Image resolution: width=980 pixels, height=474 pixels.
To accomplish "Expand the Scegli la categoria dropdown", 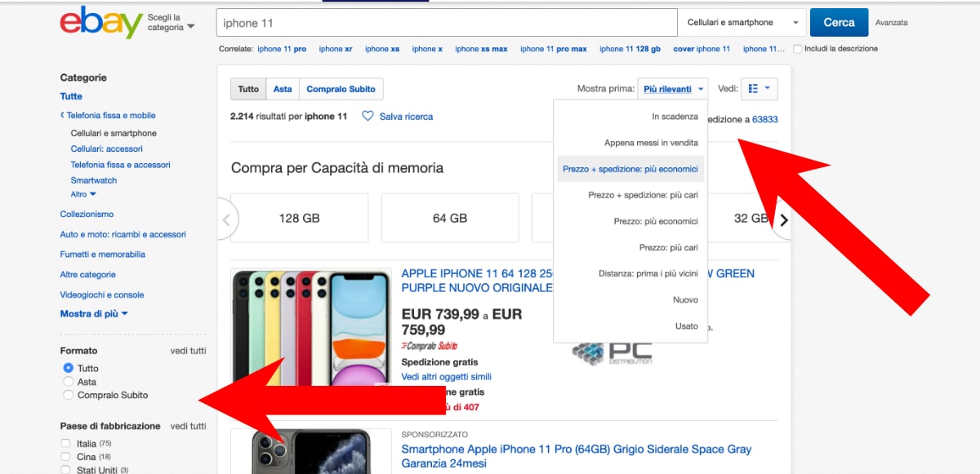I will tap(171, 23).
